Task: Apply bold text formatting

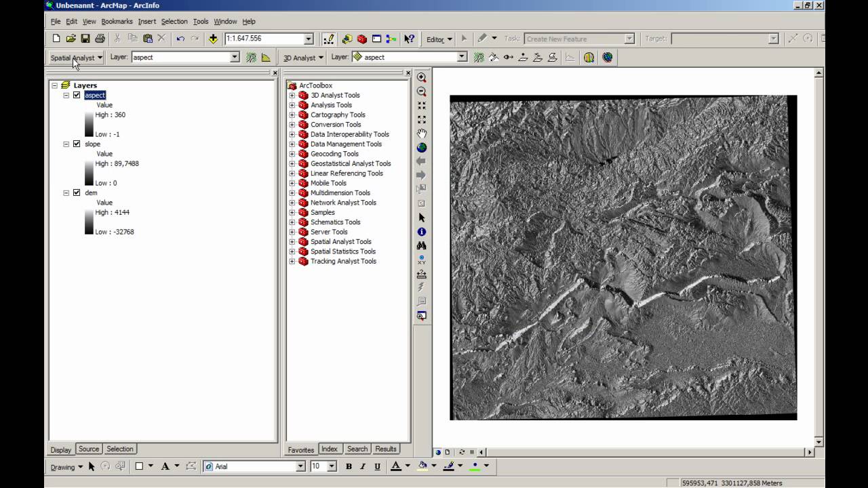Action: pos(349,466)
